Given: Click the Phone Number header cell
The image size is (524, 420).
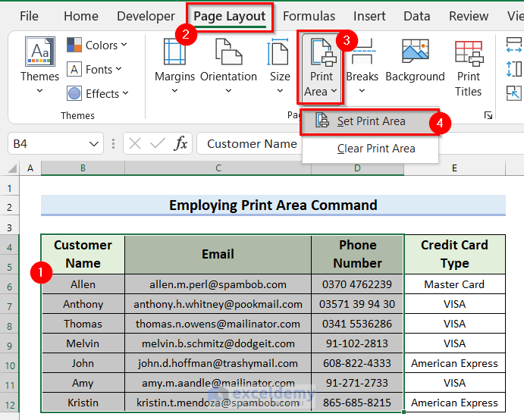Looking at the screenshot, I should (x=358, y=254).
